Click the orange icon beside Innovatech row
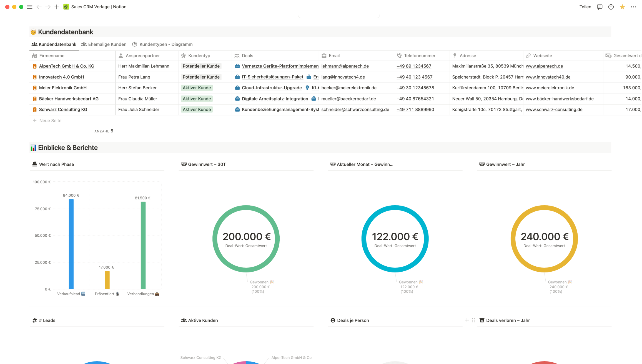Screen dimensions: 642x364 click(35, 77)
